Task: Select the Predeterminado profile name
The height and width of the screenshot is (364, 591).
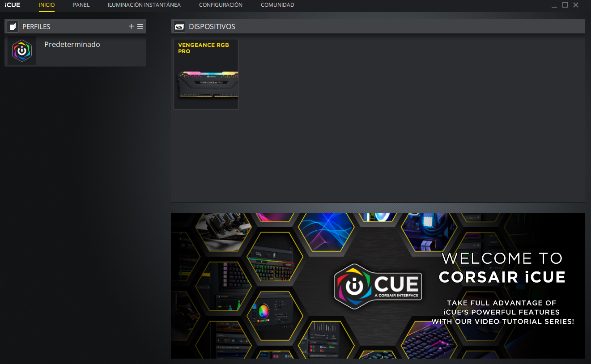Action: coord(72,44)
